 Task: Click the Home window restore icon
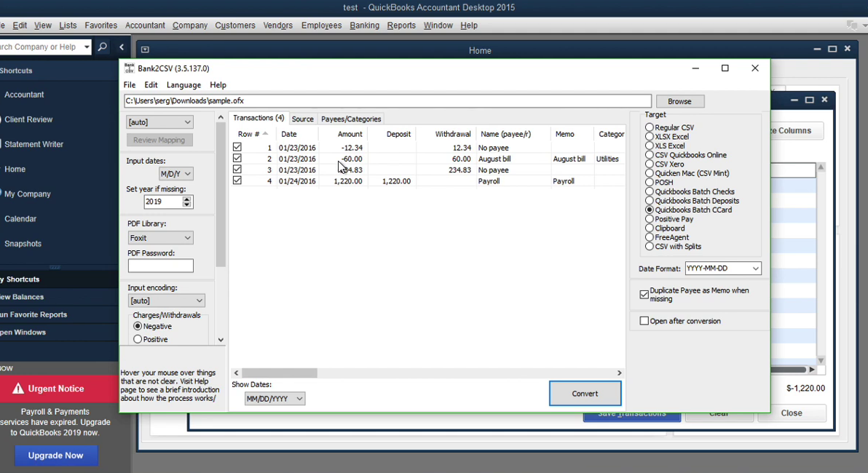pyautogui.click(x=832, y=49)
